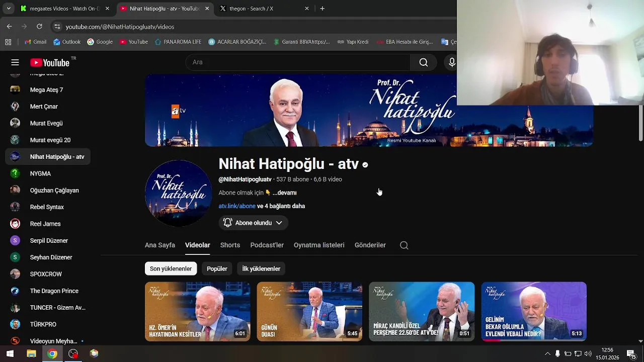Play the Günün Duası video thumbnail

pyautogui.click(x=309, y=311)
